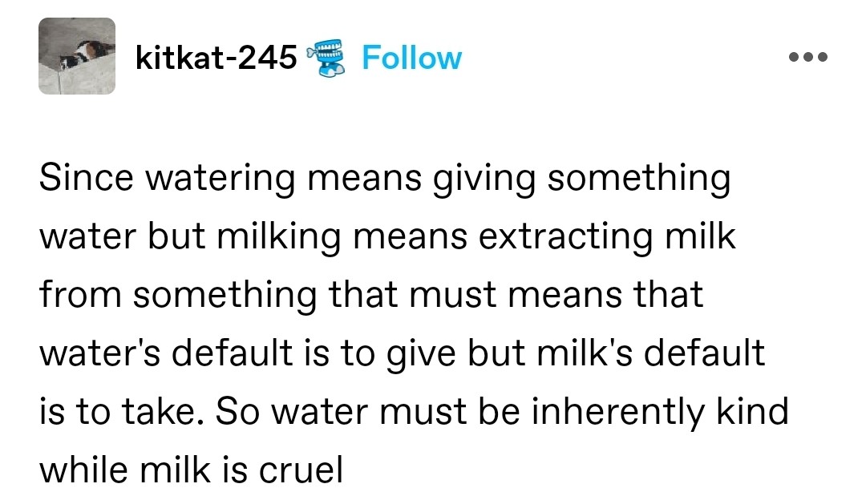
Task: Open the three-dot post options menu
Action: point(807,58)
